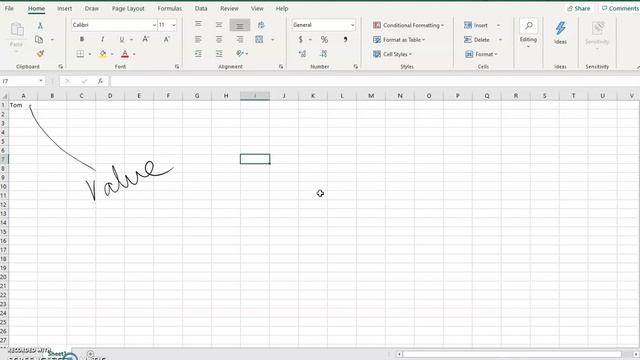Increase indent
640x360 pixels.
pyautogui.click(x=219, y=53)
